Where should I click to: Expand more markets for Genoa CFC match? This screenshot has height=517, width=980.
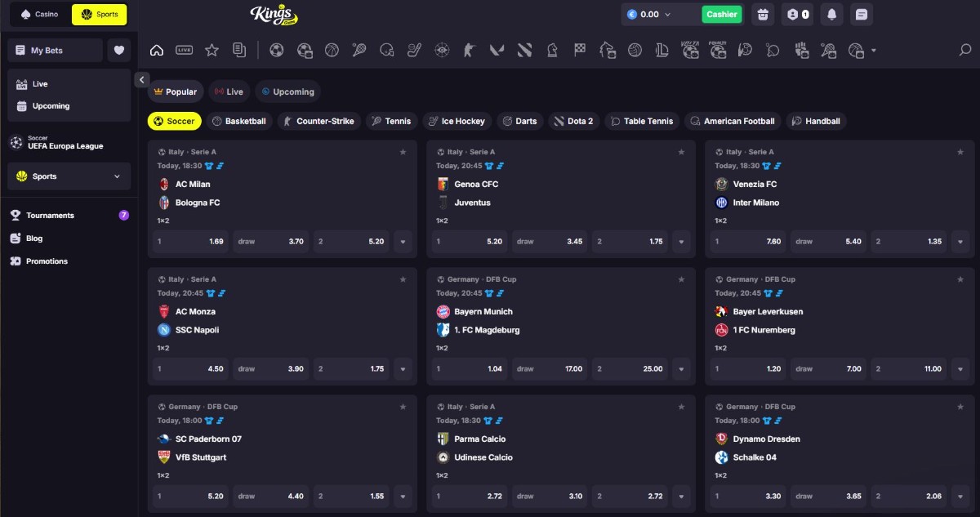click(x=682, y=242)
